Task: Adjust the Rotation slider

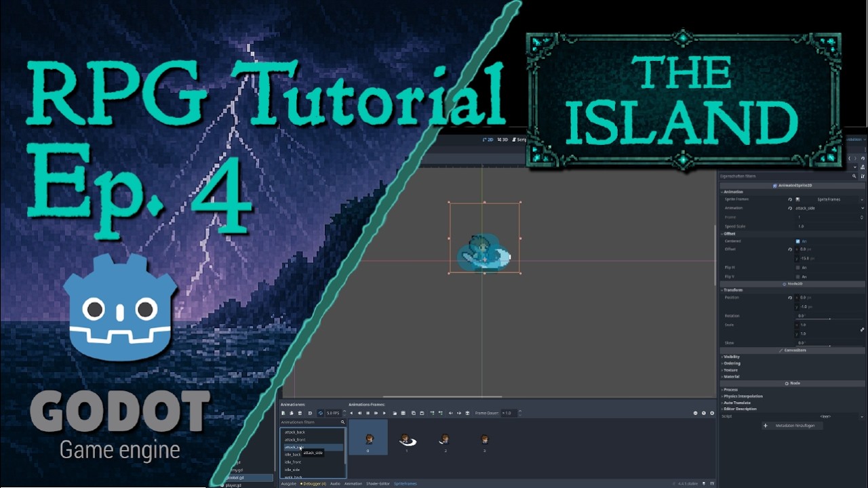Action: [829, 319]
